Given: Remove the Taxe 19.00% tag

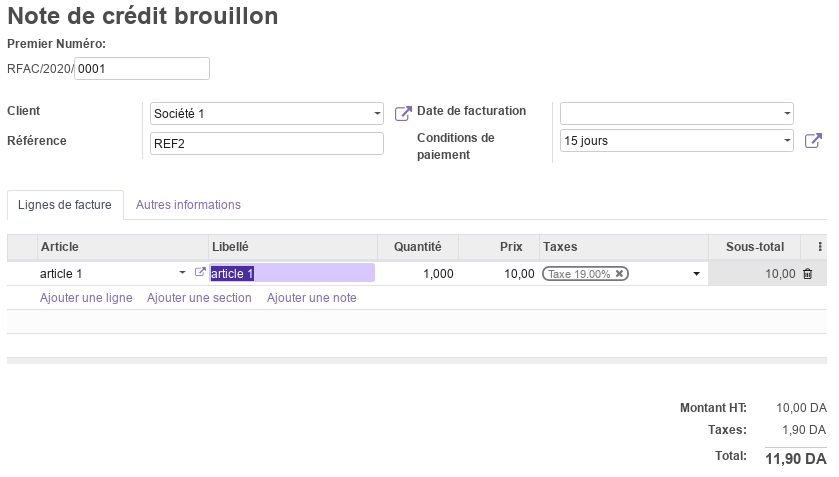Looking at the screenshot, I should point(619,274).
